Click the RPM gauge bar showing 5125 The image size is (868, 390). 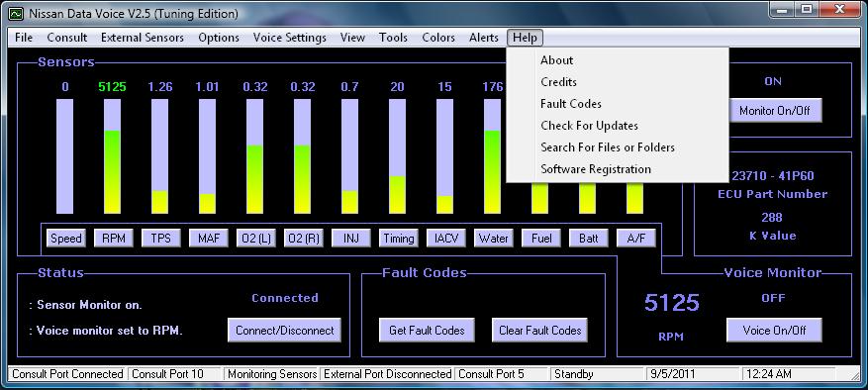tap(113, 156)
